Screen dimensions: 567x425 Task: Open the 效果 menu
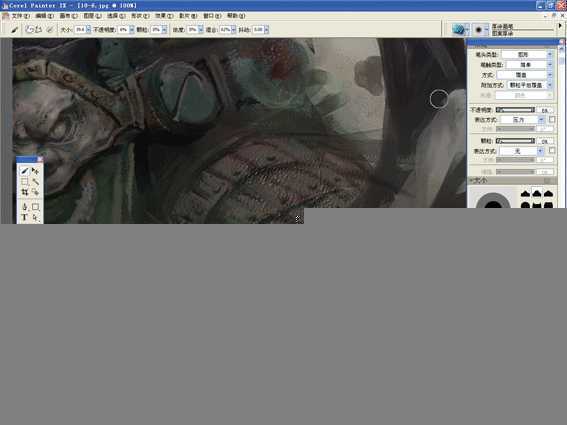(164, 16)
